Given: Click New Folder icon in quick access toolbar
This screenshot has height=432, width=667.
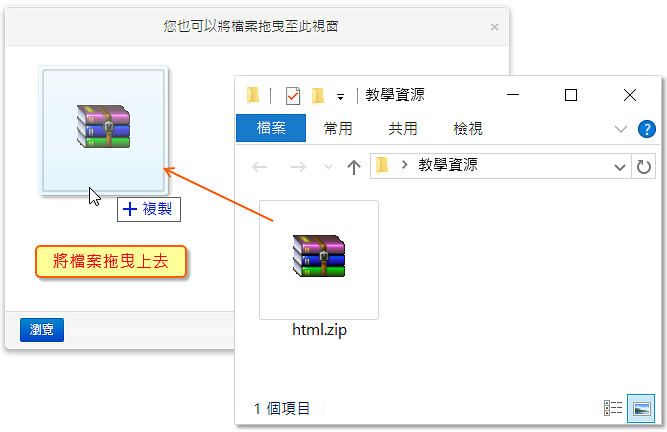Looking at the screenshot, I should pos(318,96).
